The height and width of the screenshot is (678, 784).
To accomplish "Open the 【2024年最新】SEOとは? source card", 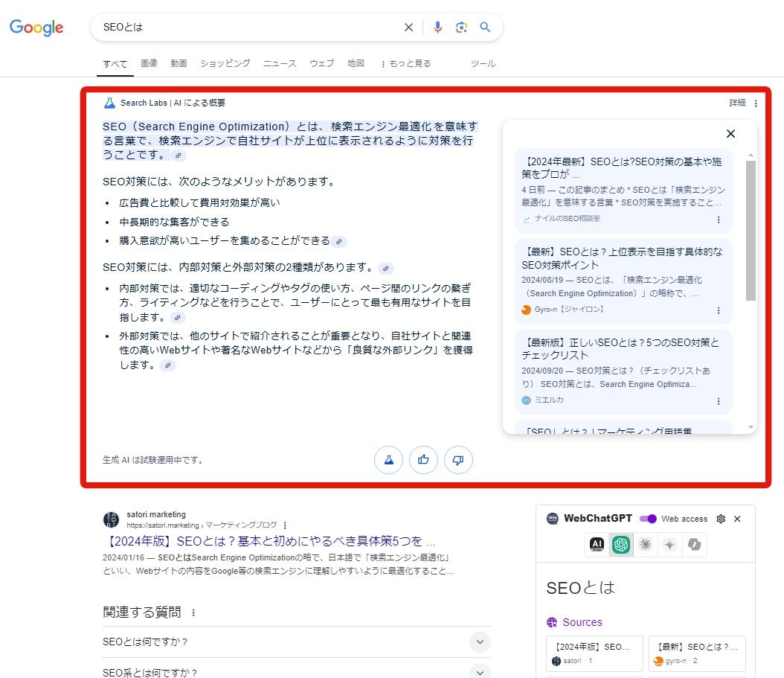I will (623, 191).
